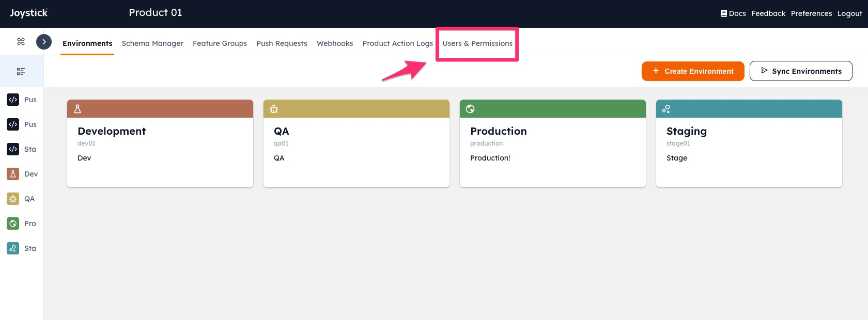Open the Development environment card title
This screenshot has height=320, width=868.
click(x=112, y=131)
